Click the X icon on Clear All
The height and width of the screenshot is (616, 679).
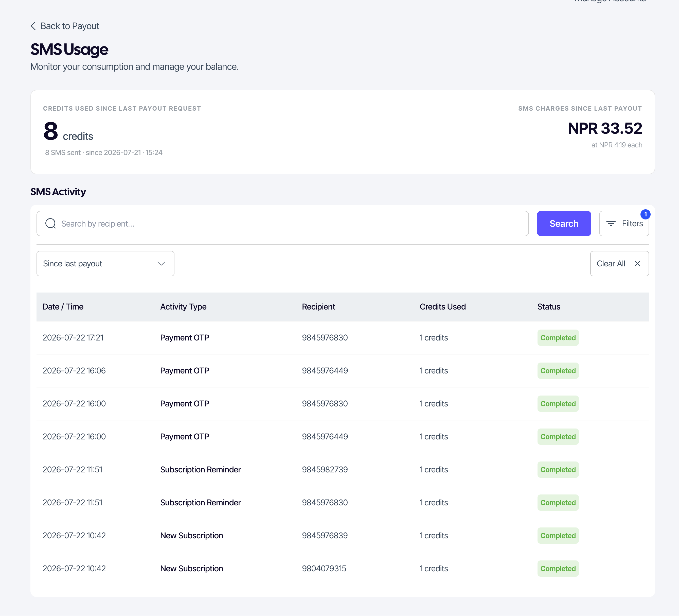coord(637,264)
